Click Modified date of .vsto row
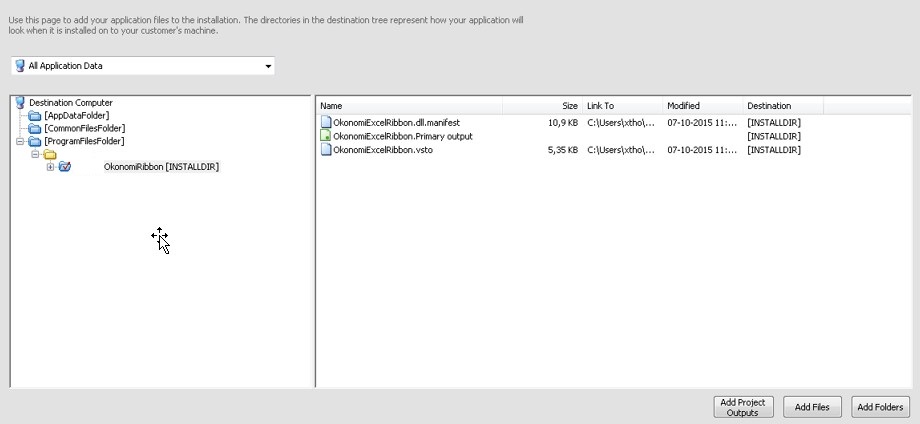Screen dimensions: 920x424 [702, 150]
